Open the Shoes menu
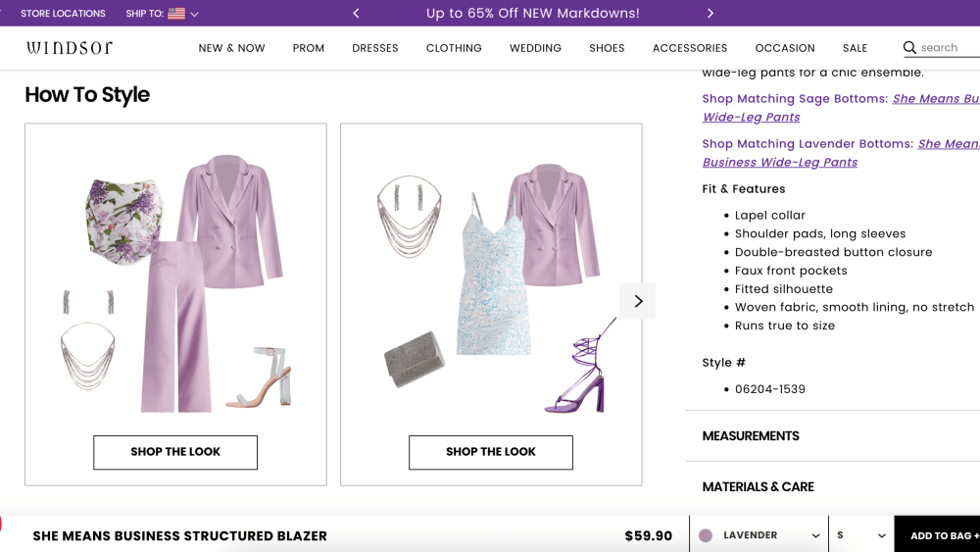The image size is (980, 552). coord(607,48)
